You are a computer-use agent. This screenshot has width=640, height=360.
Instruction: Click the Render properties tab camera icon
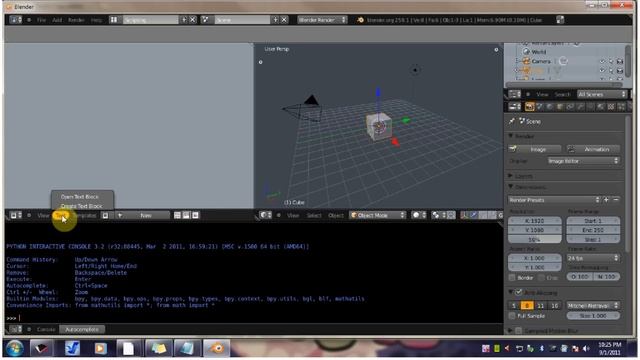coord(529,107)
